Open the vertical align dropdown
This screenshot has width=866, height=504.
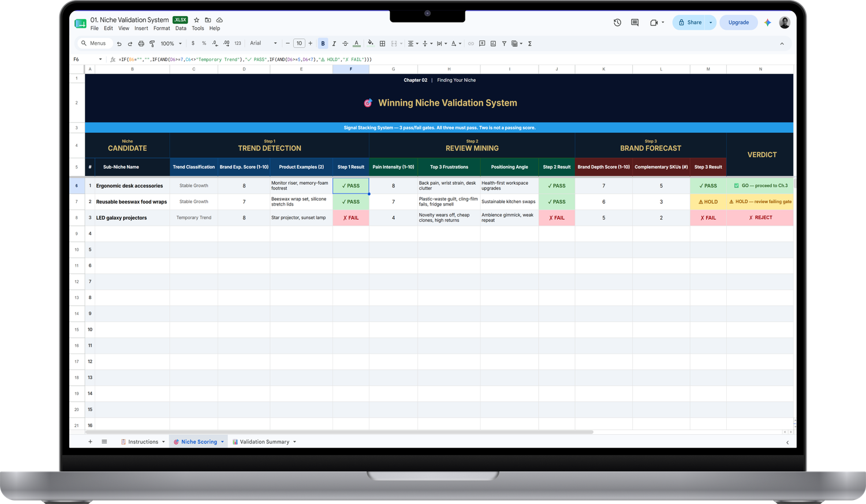tap(427, 43)
